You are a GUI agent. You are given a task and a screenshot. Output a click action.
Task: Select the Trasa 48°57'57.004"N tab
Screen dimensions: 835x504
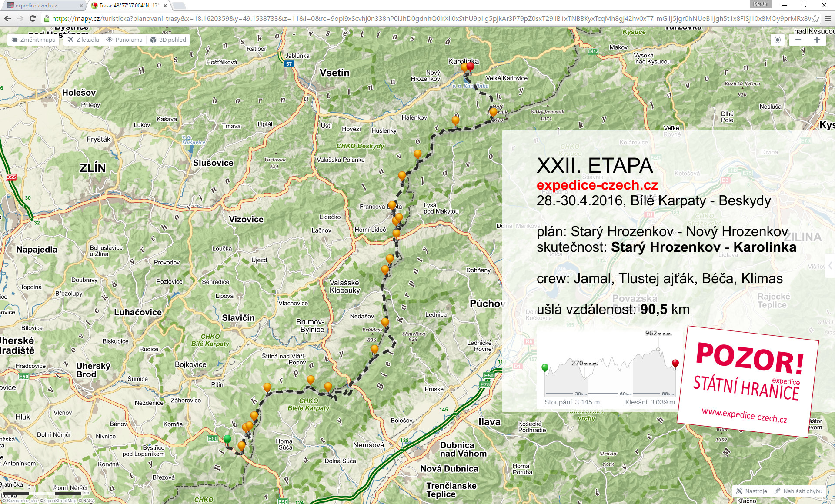tap(128, 6)
